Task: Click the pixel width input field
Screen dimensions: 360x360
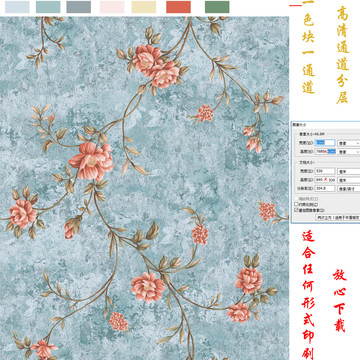Action: pyautogui.click(x=325, y=143)
